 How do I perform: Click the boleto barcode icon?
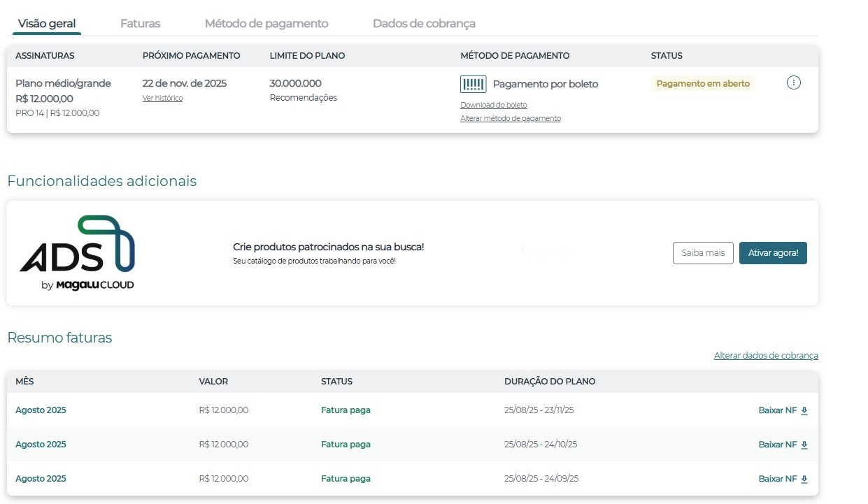[473, 84]
